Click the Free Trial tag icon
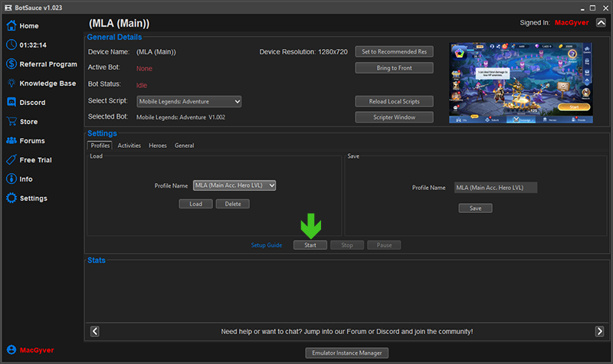 (11, 159)
